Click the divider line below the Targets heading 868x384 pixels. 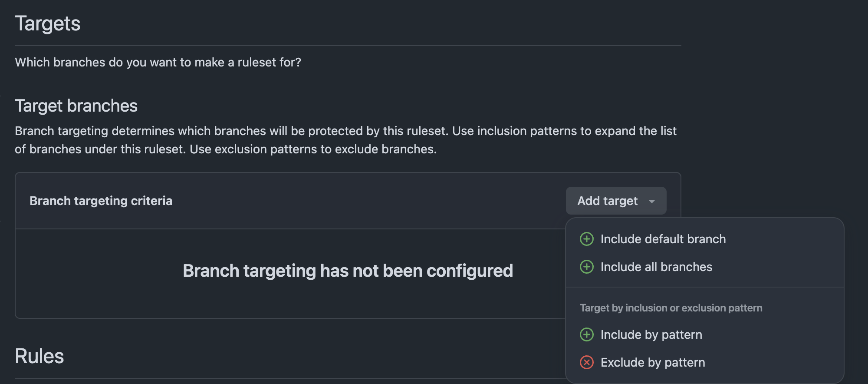pos(348,46)
